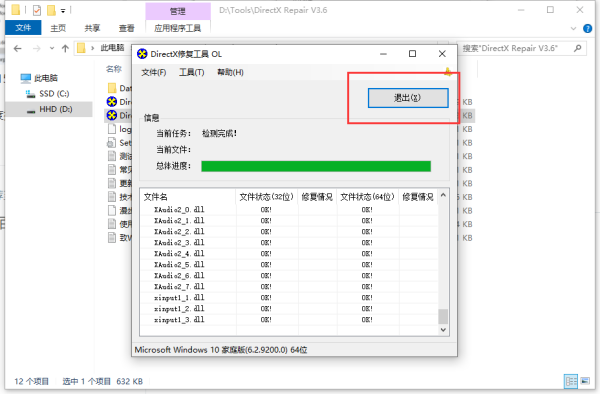Select the Settings file icon in Explorer
600x394 pixels.
click(111, 143)
